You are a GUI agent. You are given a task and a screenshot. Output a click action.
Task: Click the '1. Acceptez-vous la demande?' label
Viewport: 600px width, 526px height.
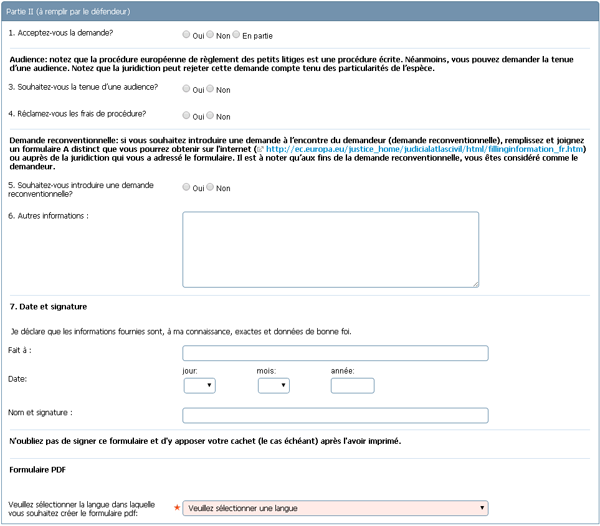[x=60, y=33]
